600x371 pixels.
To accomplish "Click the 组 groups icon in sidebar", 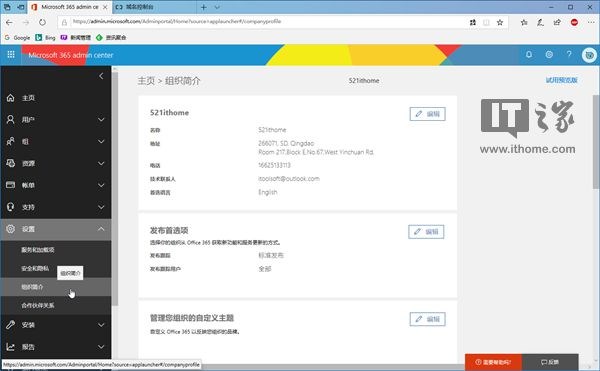I will point(10,141).
